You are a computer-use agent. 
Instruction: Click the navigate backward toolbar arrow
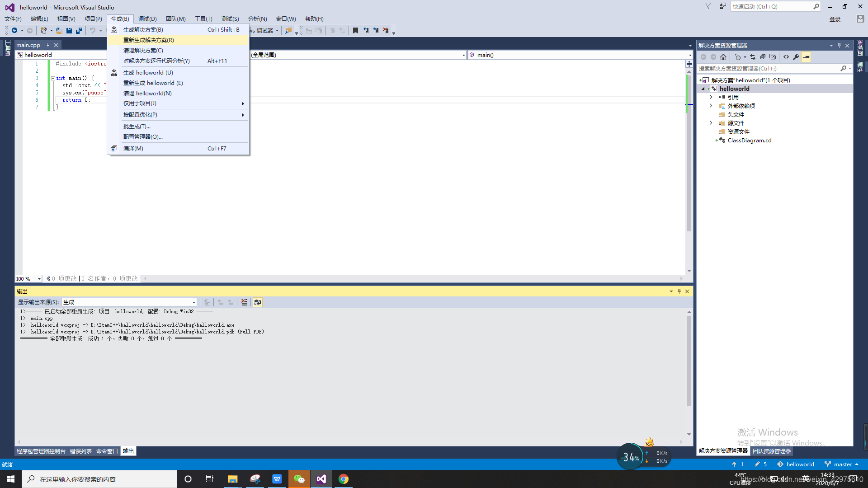(x=14, y=31)
